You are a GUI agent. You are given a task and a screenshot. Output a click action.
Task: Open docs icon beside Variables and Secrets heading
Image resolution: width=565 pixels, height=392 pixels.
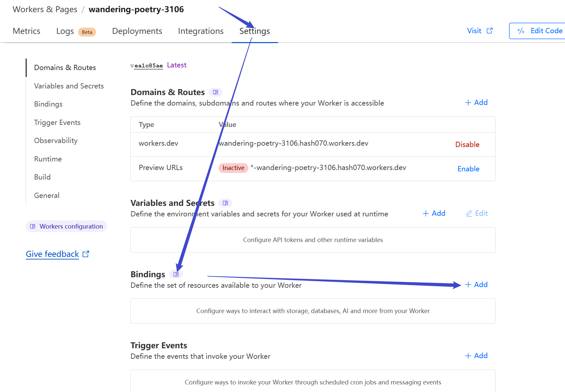pos(225,203)
